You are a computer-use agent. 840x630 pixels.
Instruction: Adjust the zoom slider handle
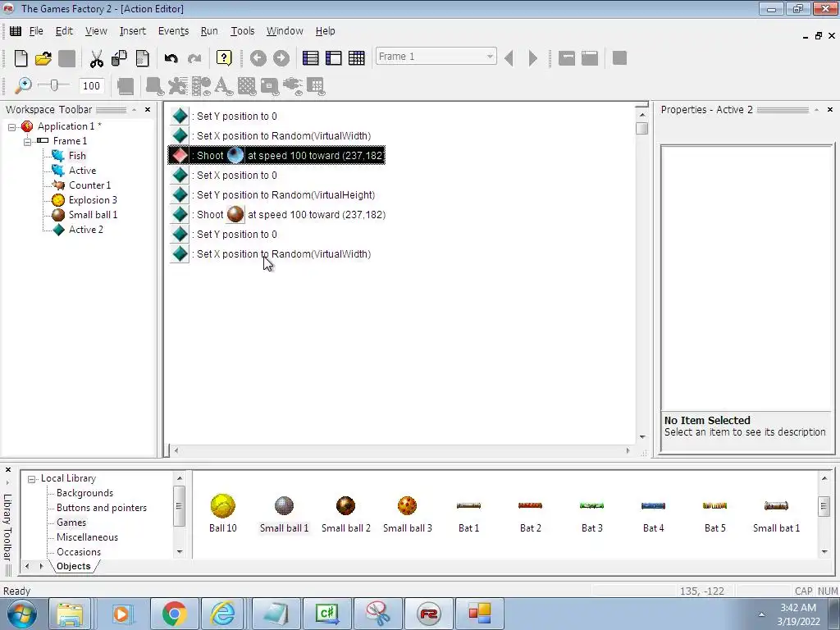pyautogui.click(x=53, y=84)
